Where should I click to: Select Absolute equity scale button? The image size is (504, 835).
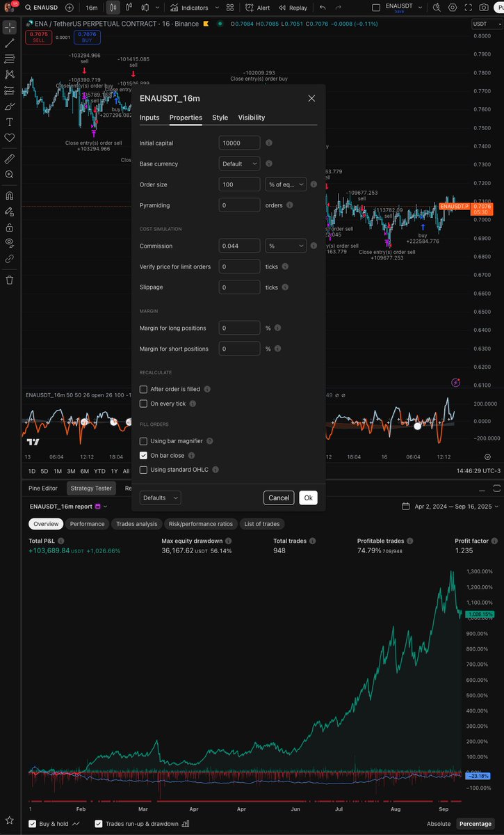[x=438, y=824]
